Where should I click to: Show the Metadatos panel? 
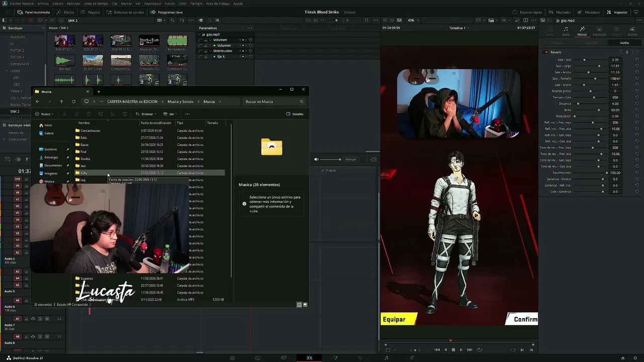pyautogui.click(x=589, y=12)
